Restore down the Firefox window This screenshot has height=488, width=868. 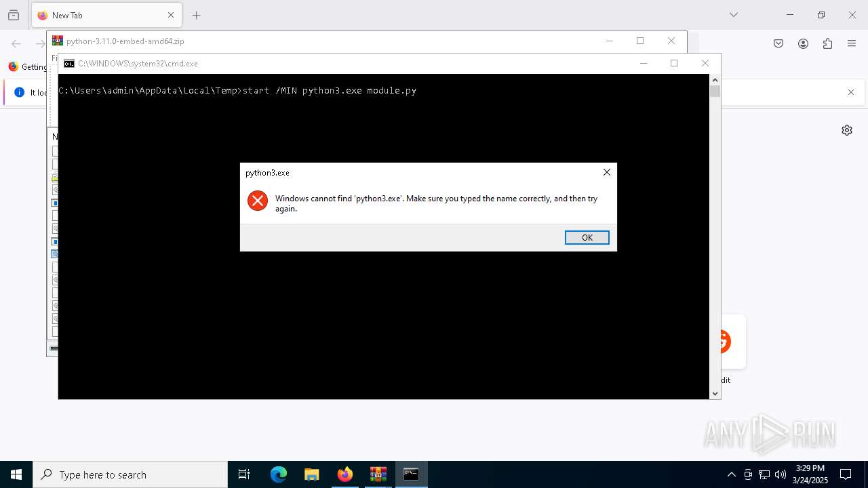[x=821, y=15]
